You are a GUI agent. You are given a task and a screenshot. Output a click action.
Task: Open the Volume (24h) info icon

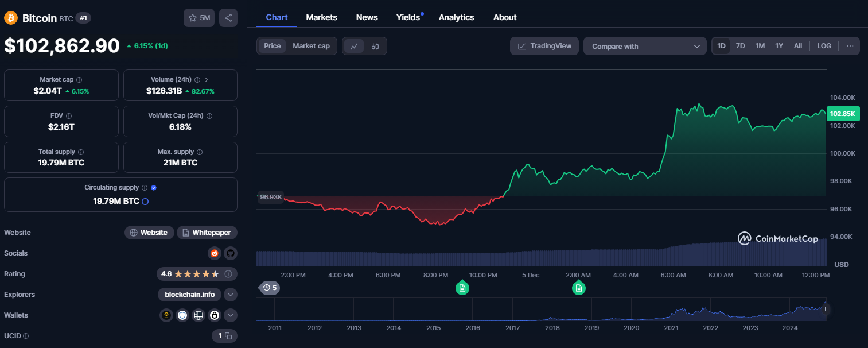tap(197, 80)
